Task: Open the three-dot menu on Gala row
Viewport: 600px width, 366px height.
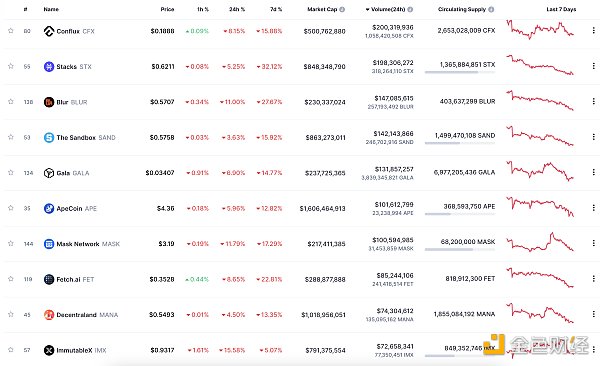Action: point(593,172)
